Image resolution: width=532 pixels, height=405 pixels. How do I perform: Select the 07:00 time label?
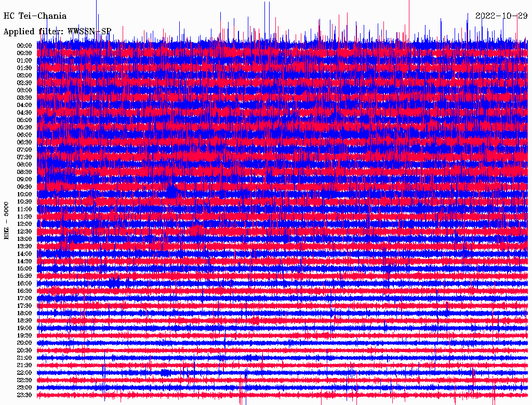coord(24,150)
